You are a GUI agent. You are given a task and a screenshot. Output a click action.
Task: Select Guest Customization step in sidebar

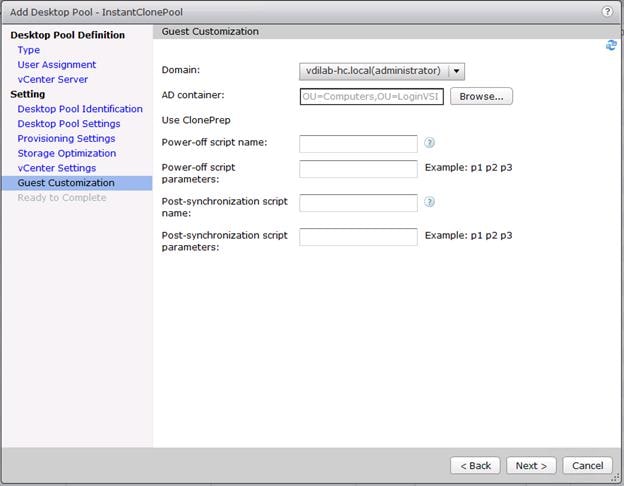(77, 183)
